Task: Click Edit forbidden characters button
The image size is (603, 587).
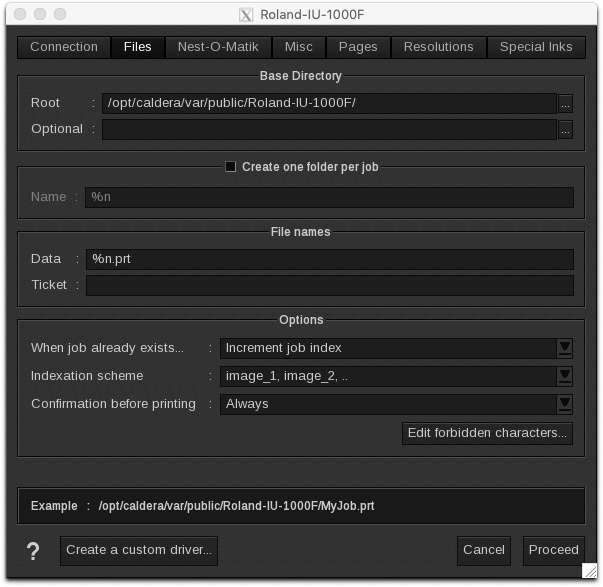Action: (487, 433)
